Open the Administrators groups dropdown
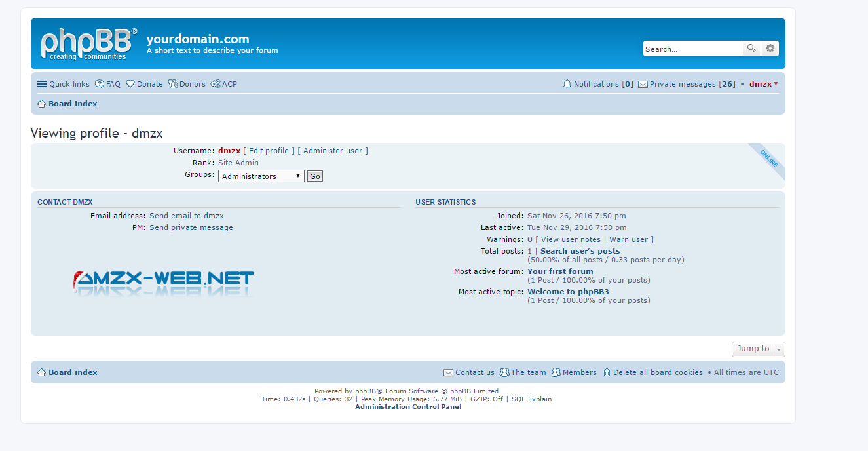This screenshot has height=451, width=868. point(261,176)
